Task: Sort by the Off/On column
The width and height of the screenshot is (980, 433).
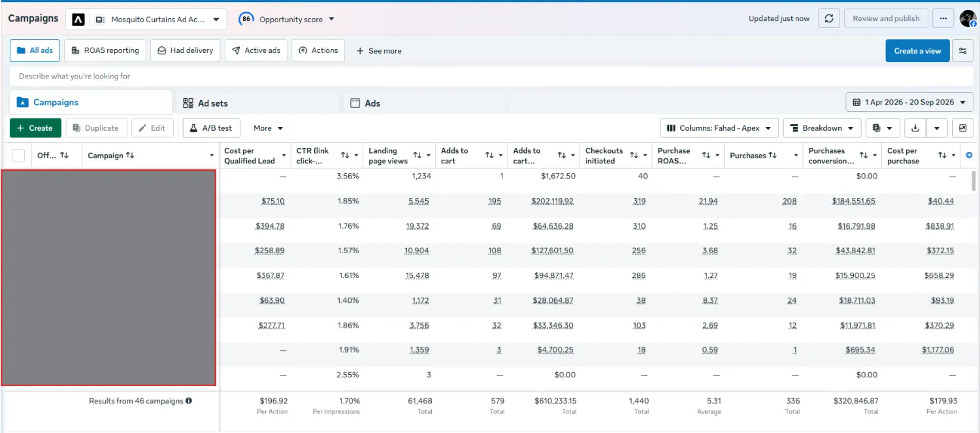Action: (x=64, y=156)
